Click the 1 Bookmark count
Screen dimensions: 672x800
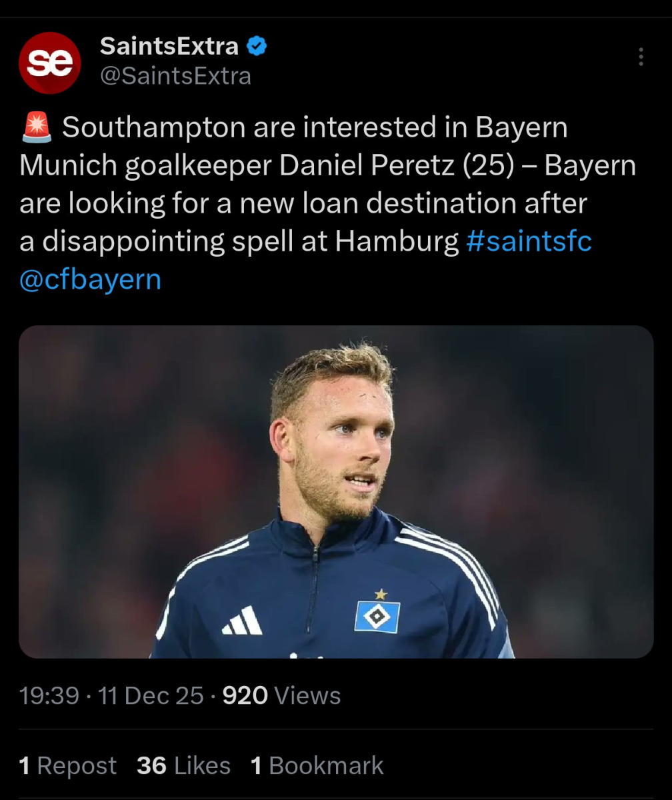pos(317,765)
